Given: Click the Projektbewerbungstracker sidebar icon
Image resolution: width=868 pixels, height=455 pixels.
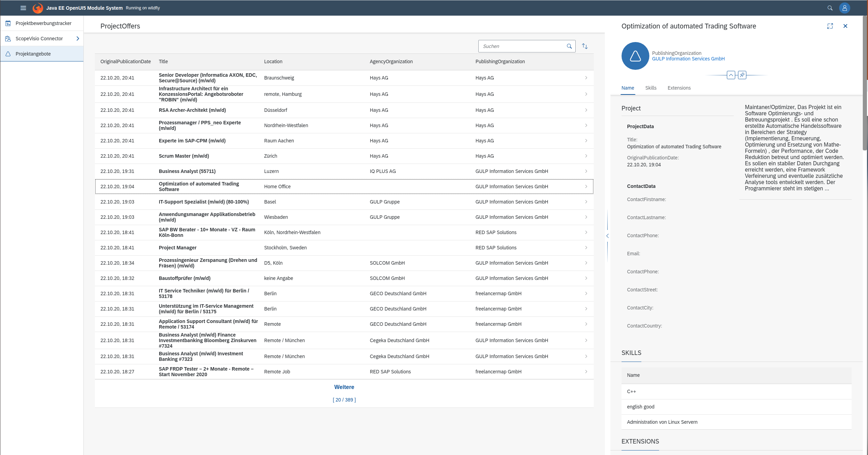Looking at the screenshot, I should tap(8, 23).
